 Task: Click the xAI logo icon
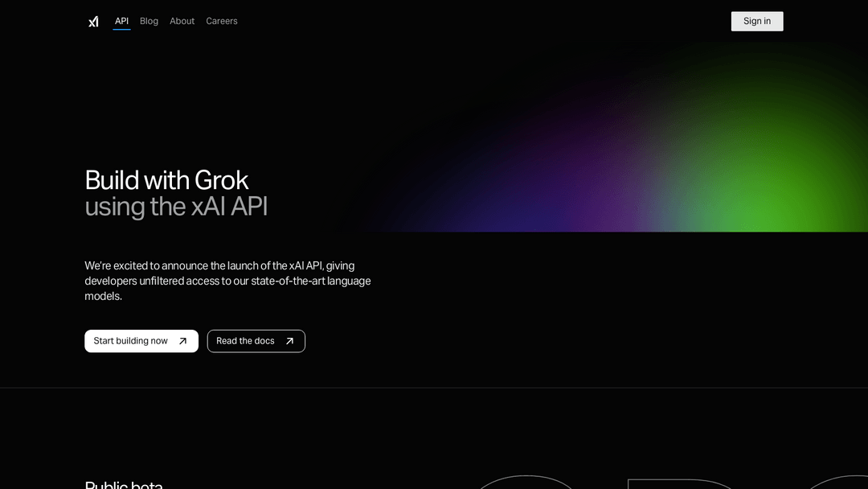pos(93,22)
